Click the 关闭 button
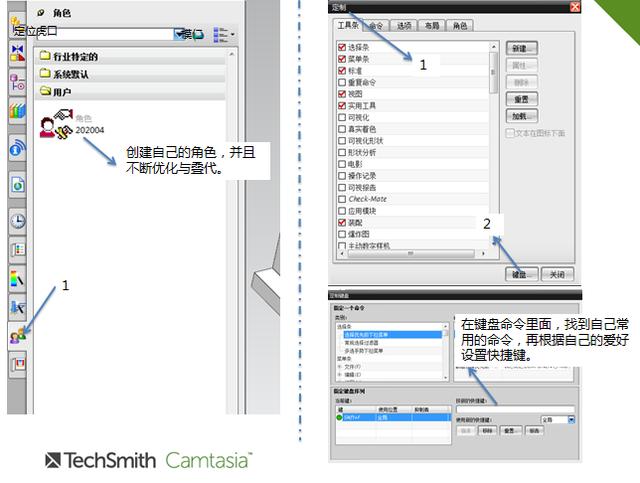 pos(557,274)
